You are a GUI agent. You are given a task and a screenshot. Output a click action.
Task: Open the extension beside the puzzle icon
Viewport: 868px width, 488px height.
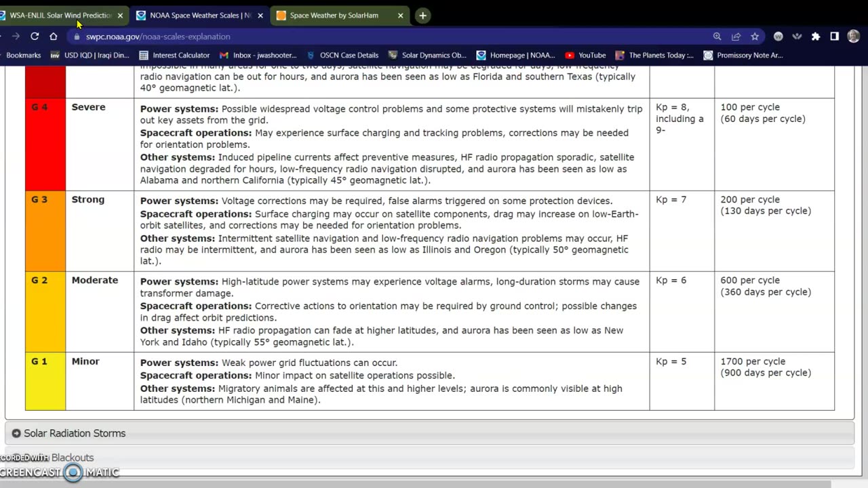click(797, 37)
